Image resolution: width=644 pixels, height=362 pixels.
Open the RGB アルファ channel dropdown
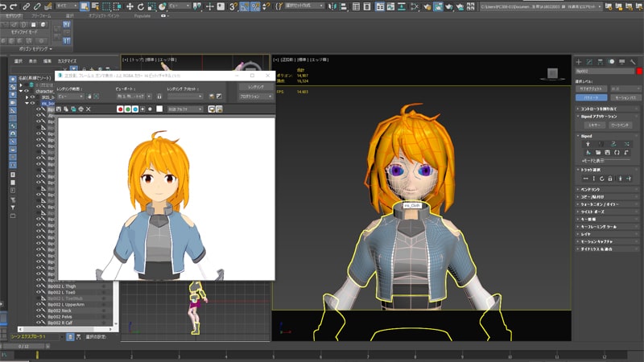tap(184, 109)
